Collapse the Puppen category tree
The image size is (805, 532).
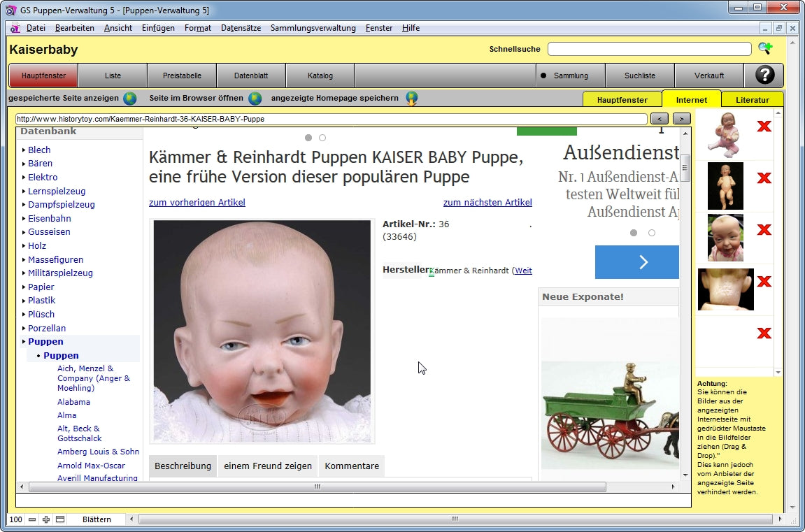pyautogui.click(x=45, y=342)
